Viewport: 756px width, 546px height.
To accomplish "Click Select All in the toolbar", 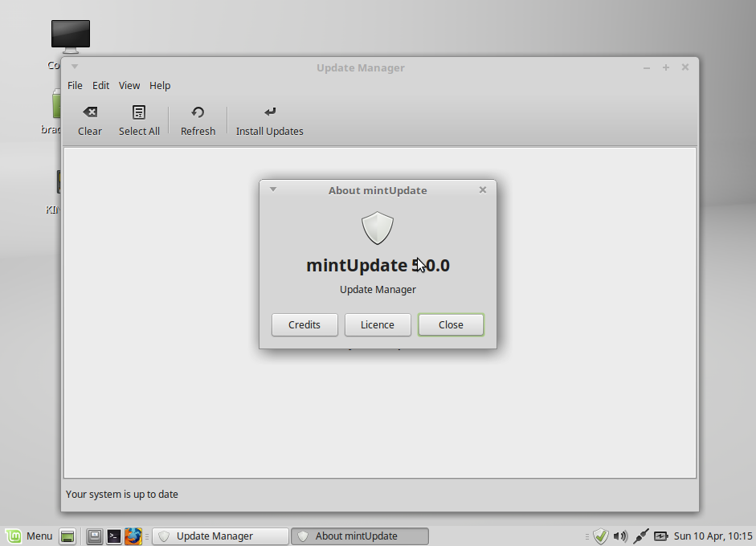I will [139, 121].
